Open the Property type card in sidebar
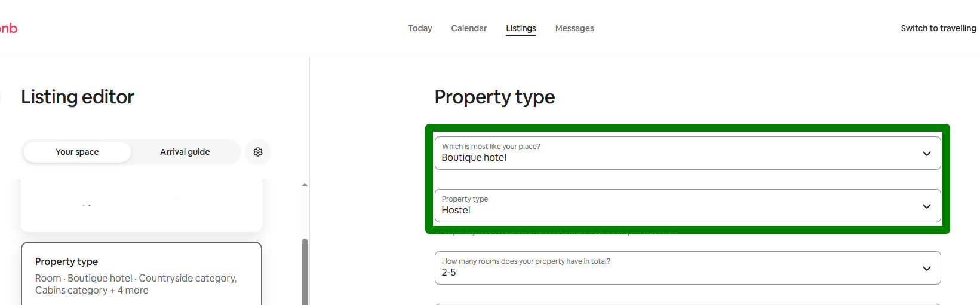The width and height of the screenshot is (980, 305). click(x=142, y=274)
